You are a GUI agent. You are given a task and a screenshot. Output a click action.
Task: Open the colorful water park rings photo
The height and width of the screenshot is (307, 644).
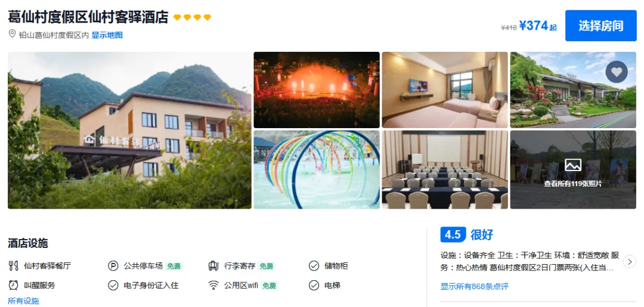pyautogui.click(x=316, y=169)
